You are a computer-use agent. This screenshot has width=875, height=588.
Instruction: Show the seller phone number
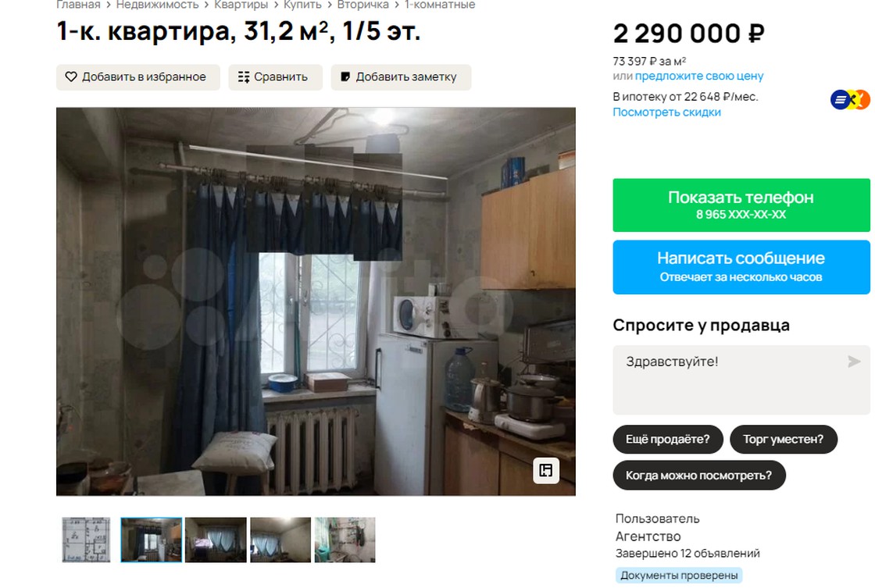point(741,205)
